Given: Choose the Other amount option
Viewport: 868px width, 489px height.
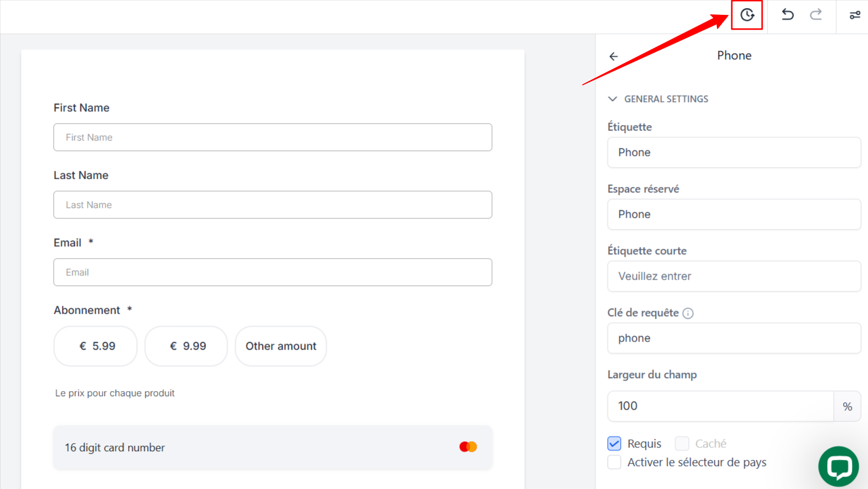Looking at the screenshot, I should (x=280, y=346).
